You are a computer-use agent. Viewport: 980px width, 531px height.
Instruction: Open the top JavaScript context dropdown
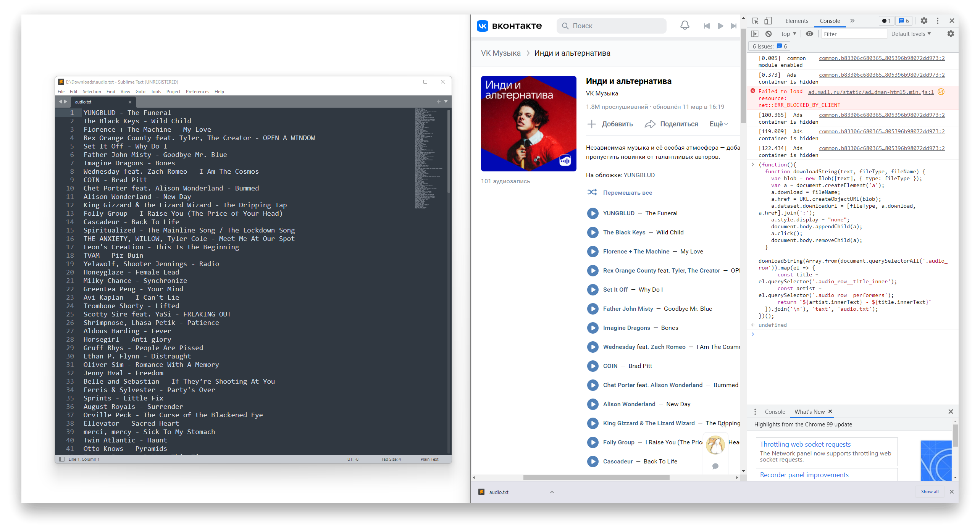(x=788, y=34)
